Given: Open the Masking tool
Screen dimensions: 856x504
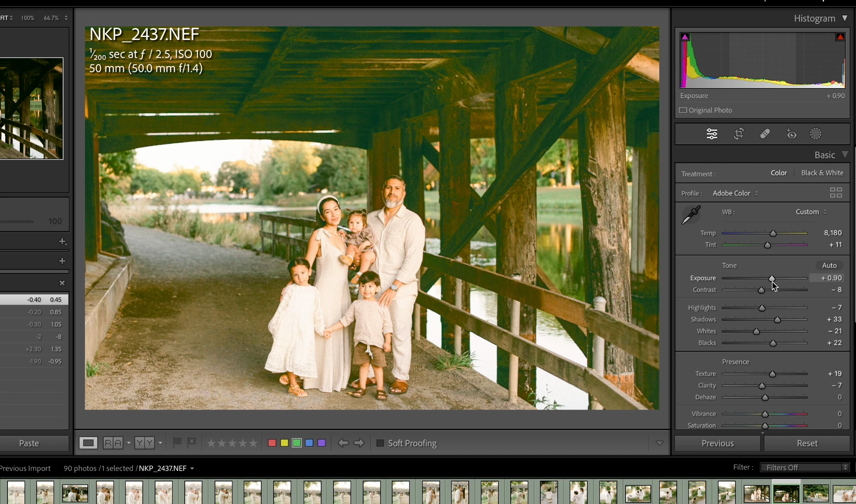Looking at the screenshot, I should point(816,134).
